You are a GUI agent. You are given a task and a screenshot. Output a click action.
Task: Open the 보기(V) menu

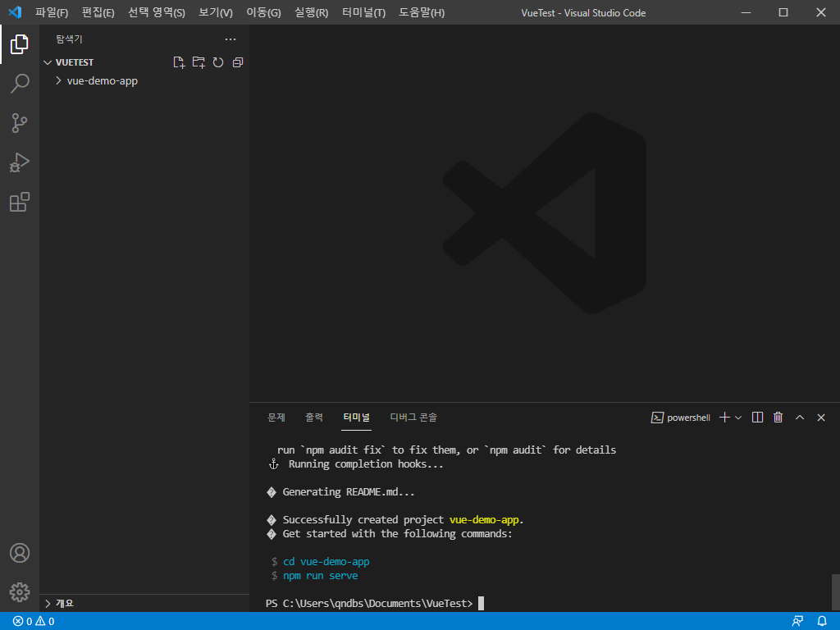[x=216, y=12]
